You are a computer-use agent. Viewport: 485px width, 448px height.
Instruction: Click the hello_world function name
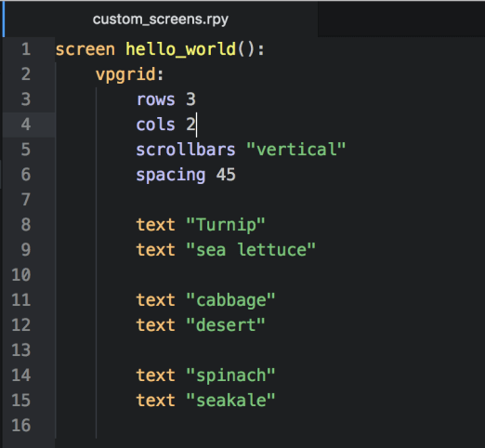(180, 49)
